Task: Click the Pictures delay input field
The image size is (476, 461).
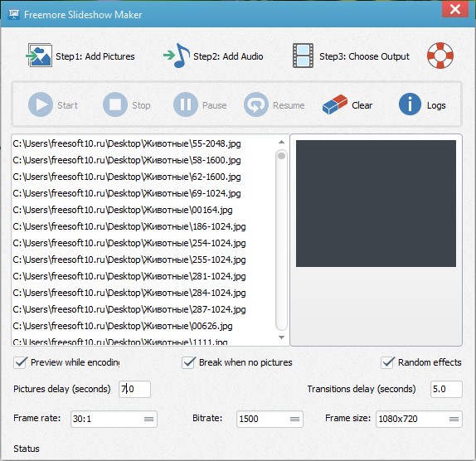Action: tap(134, 389)
